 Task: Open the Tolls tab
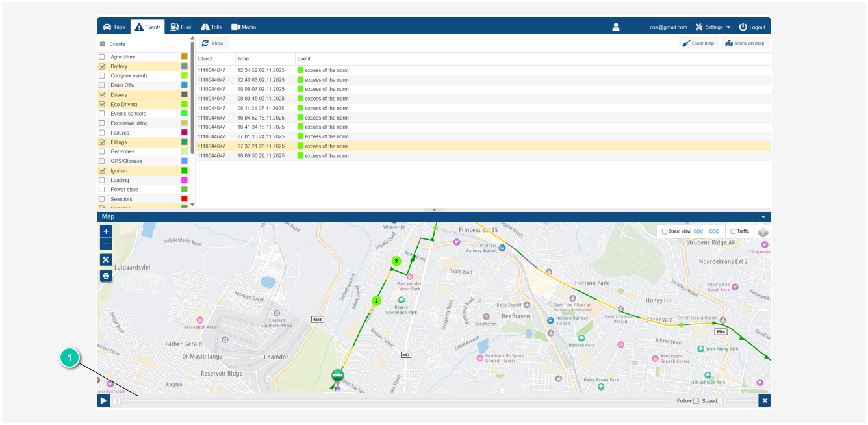(x=211, y=27)
